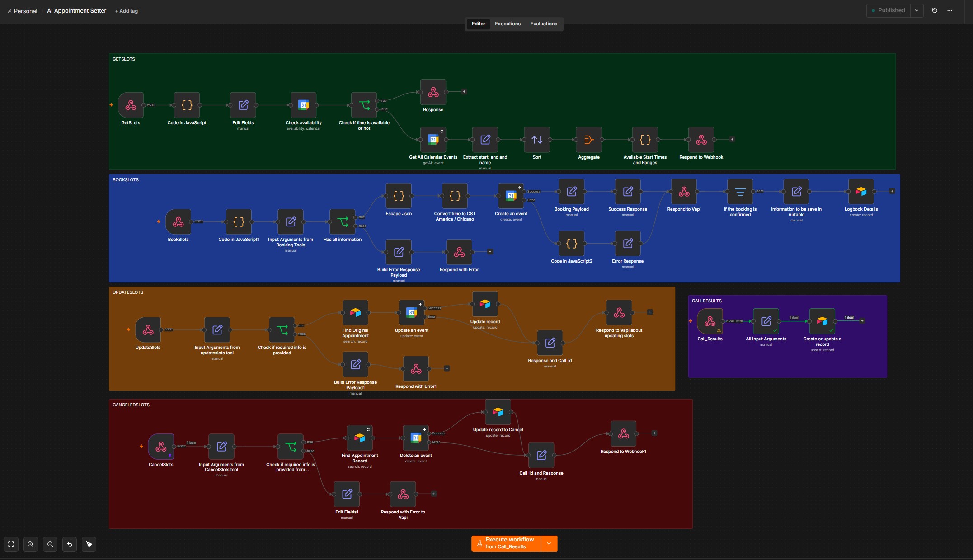The image size is (973, 560).
Task: Select the Sort node icon
Action: click(537, 140)
